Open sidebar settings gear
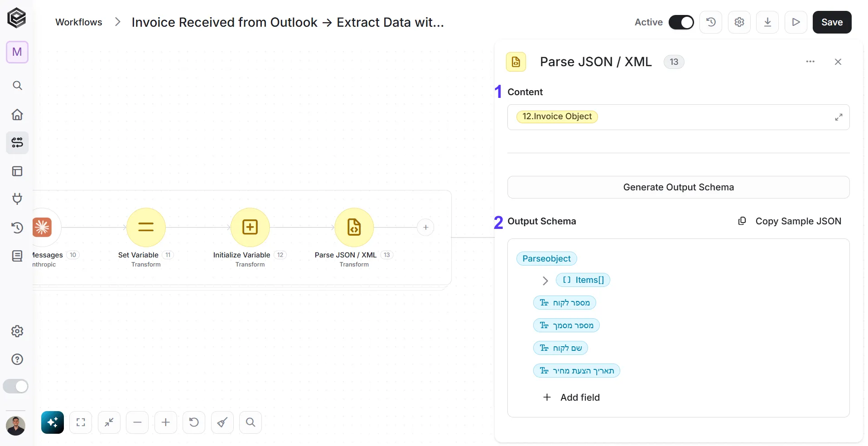 coord(17,331)
